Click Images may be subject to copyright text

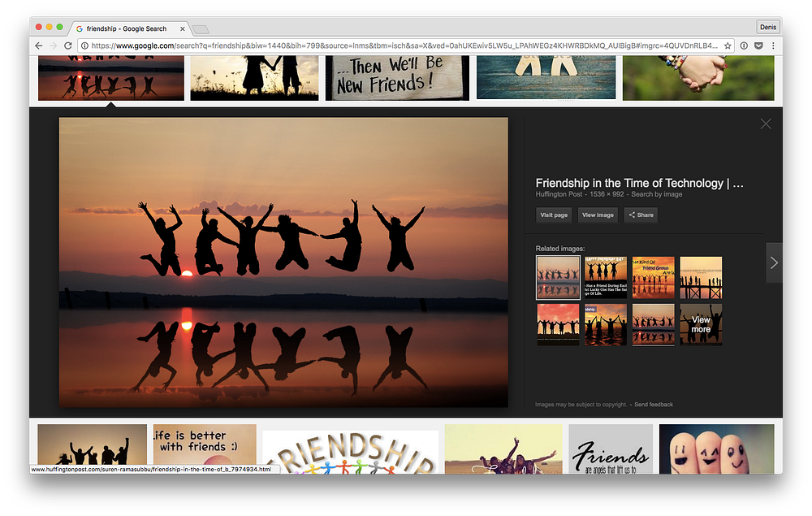(581, 405)
